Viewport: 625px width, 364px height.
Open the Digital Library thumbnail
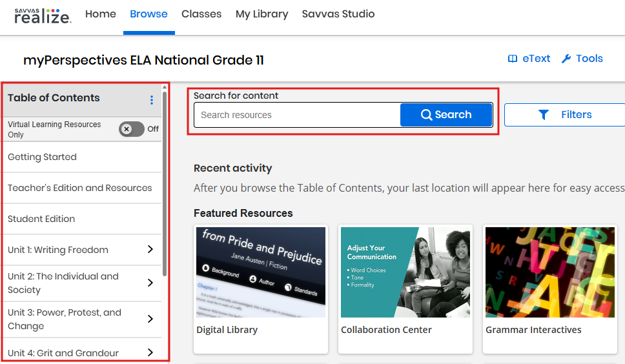261,272
